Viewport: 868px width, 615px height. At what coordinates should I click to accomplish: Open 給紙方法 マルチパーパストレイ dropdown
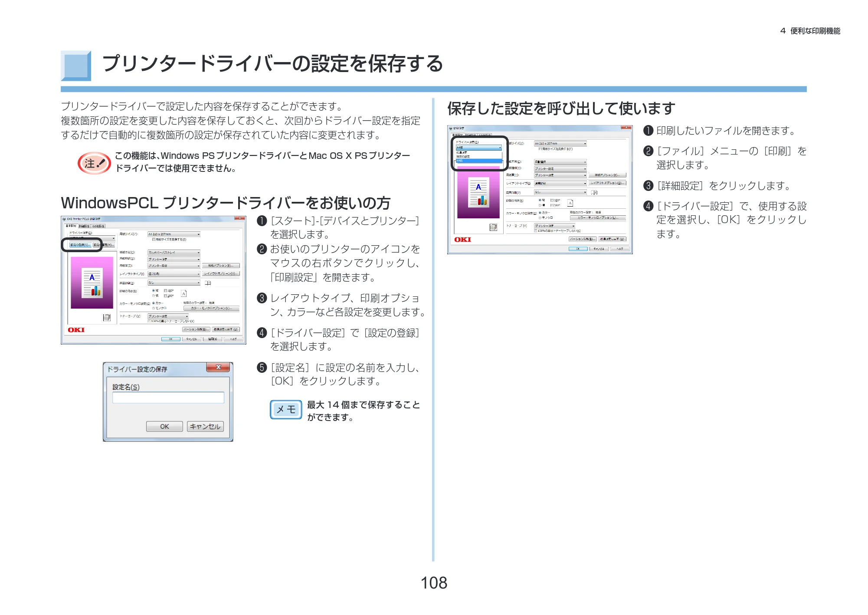click(174, 253)
